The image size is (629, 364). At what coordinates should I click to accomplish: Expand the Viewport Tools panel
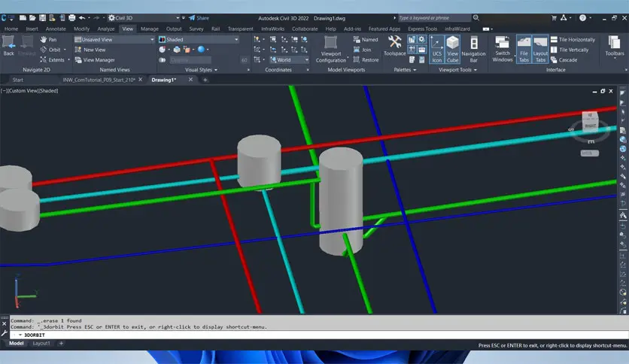(457, 70)
